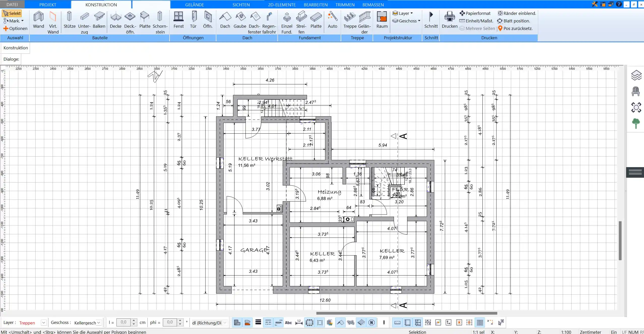Choose the Geländer railing tool
644x334 pixels.
click(x=364, y=22)
